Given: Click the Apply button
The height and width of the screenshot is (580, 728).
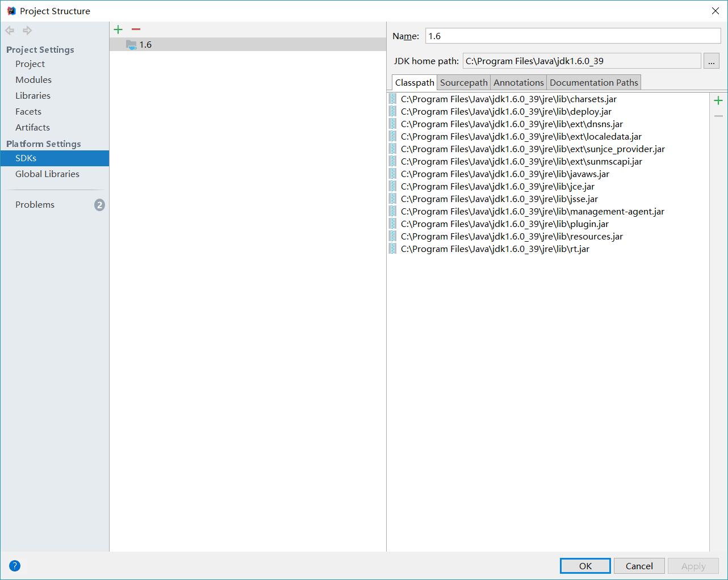Looking at the screenshot, I should [693, 566].
